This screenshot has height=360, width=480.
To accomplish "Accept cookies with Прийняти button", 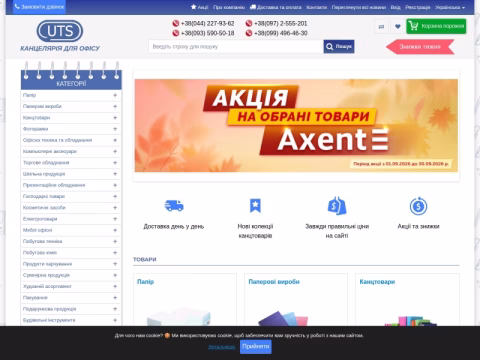I will (256, 346).
